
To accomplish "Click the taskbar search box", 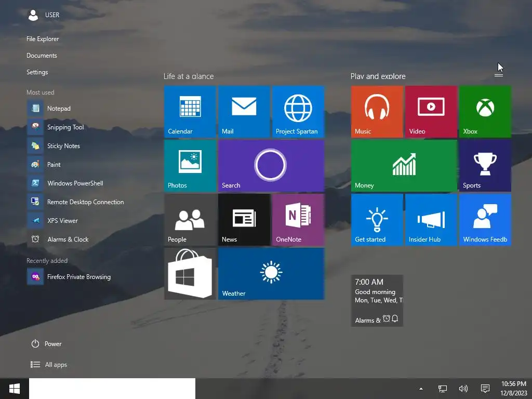I will coord(112,389).
